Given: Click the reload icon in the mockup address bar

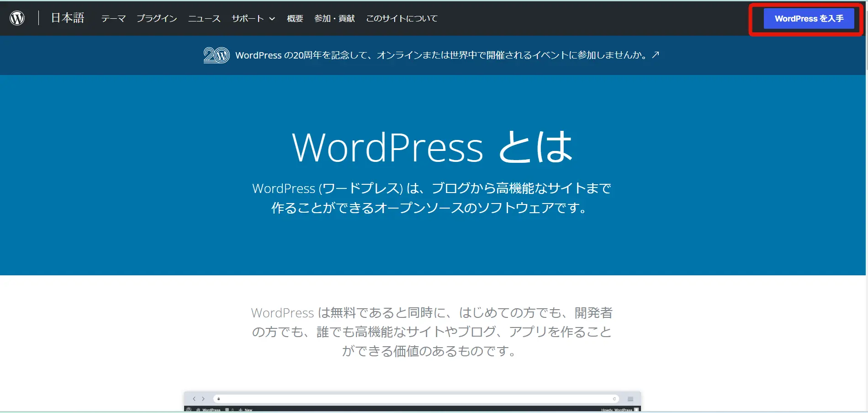Looking at the screenshot, I should click(614, 399).
